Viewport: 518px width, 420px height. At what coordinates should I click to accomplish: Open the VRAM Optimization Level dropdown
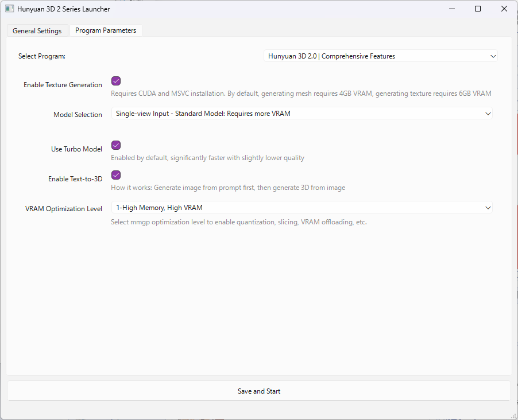(x=301, y=208)
